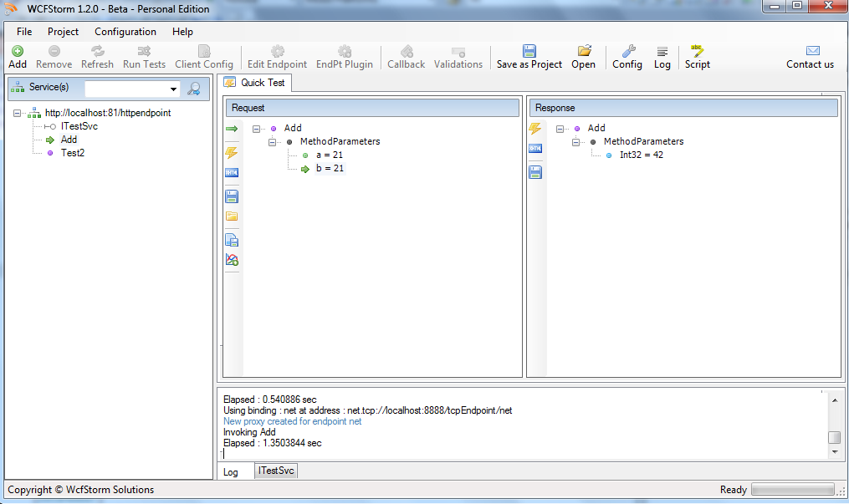Open the Log toolbar button

[x=662, y=57]
